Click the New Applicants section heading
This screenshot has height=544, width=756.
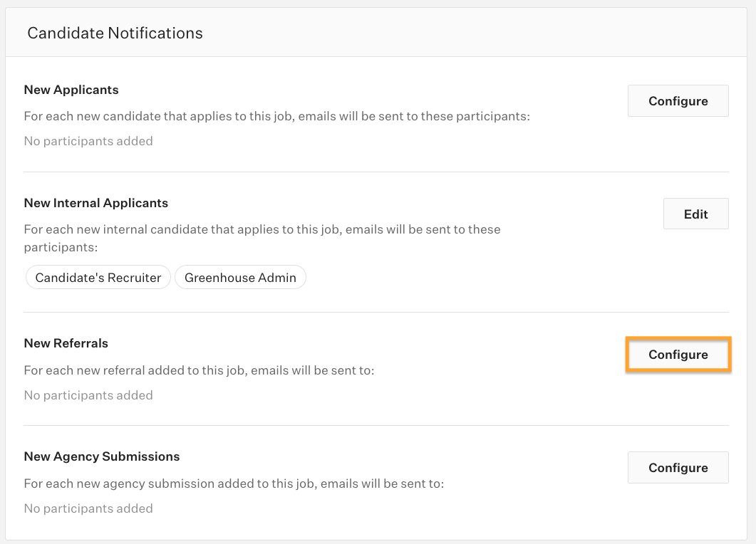click(x=71, y=90)
